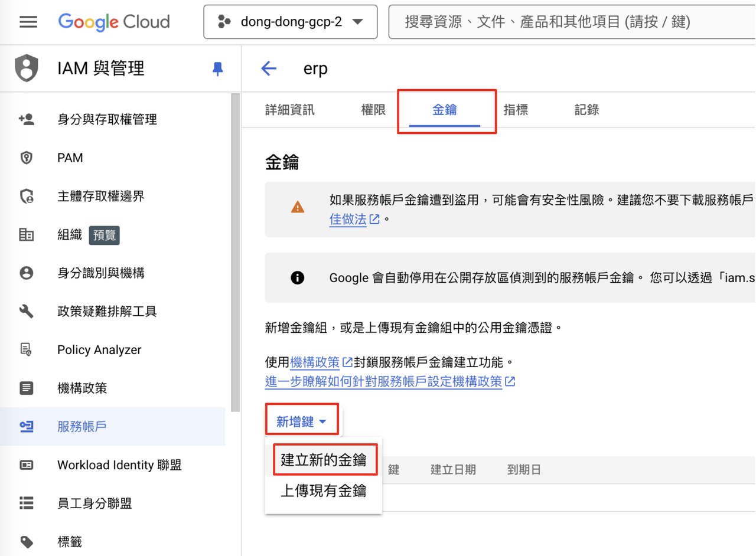This screenshot has width=756, height=556.
Task: Click the IAM 與管理 heading
Action: pyautogui.click(x=101, y=68)
